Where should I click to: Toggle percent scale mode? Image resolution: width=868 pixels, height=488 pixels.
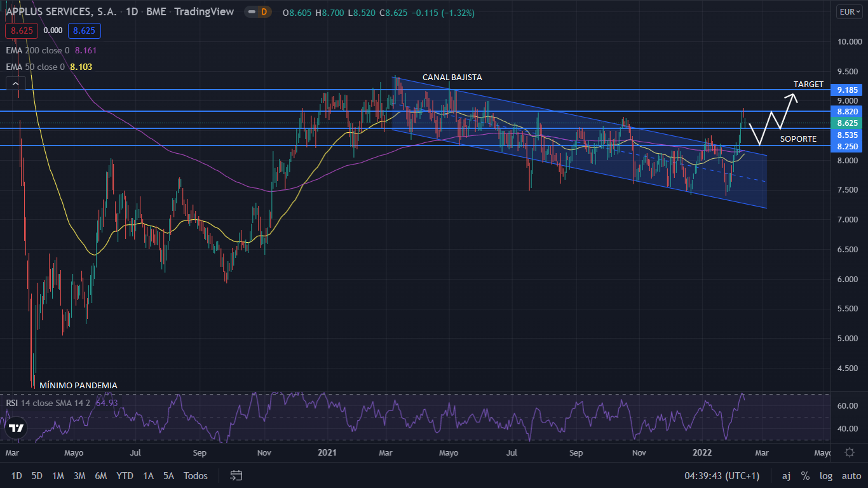click(x=805, y=476)
